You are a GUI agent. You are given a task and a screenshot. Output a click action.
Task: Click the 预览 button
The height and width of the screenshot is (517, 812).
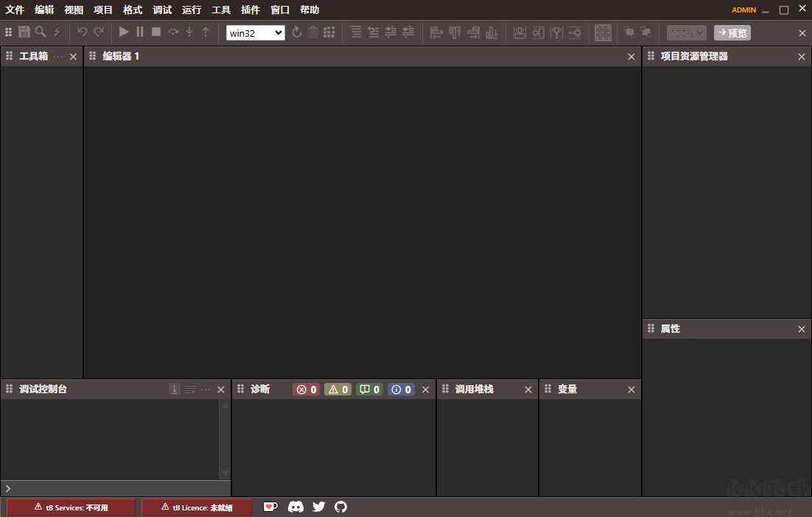click(732, 32)
